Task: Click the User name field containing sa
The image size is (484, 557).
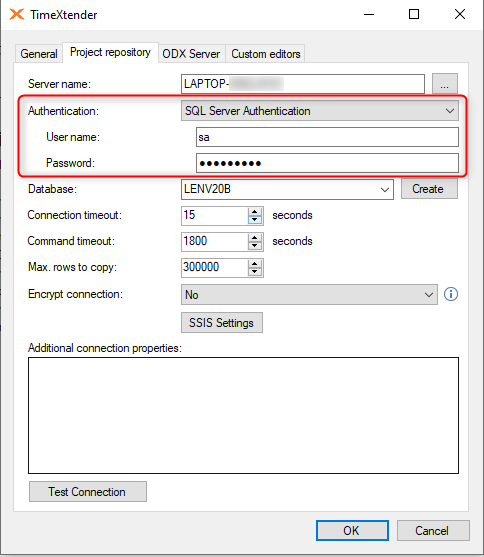Action: point(327,137)
